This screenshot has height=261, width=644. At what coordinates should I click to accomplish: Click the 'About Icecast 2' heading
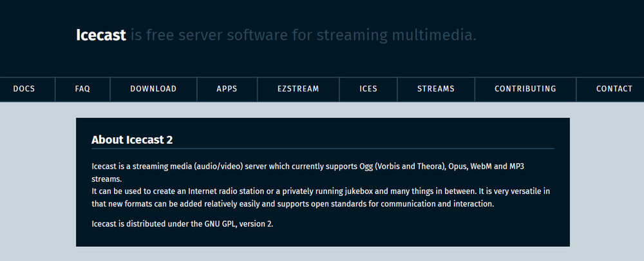[x=132, y=140]
